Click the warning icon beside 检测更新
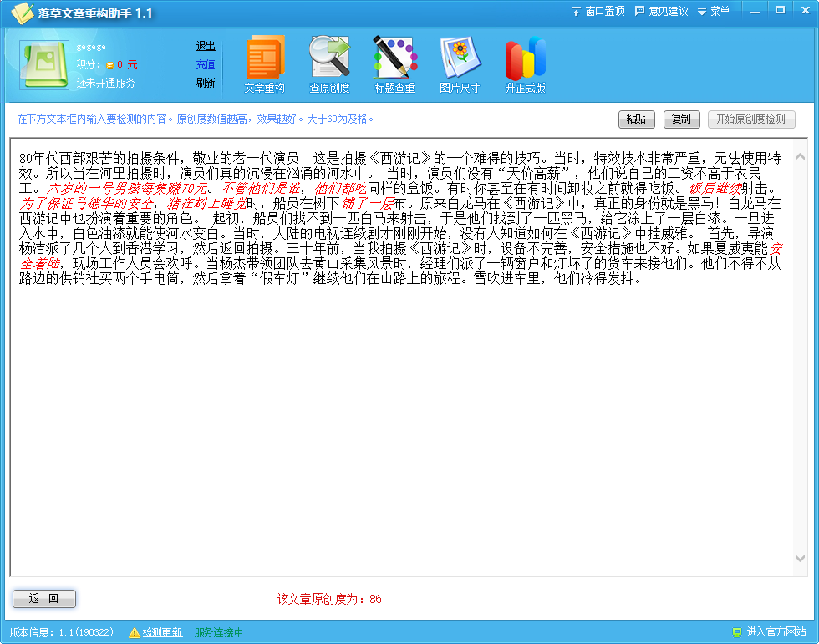Screen dimensions: 819x644 pos(135,632)
